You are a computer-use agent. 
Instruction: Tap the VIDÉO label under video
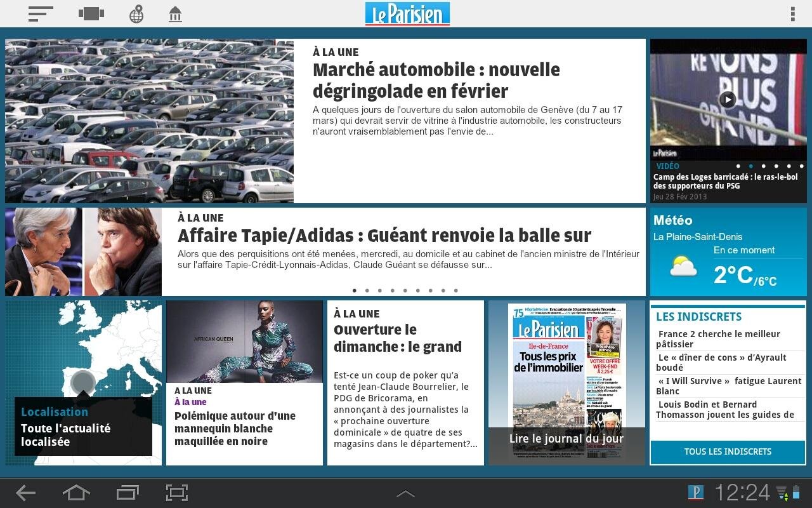point(667,166)
